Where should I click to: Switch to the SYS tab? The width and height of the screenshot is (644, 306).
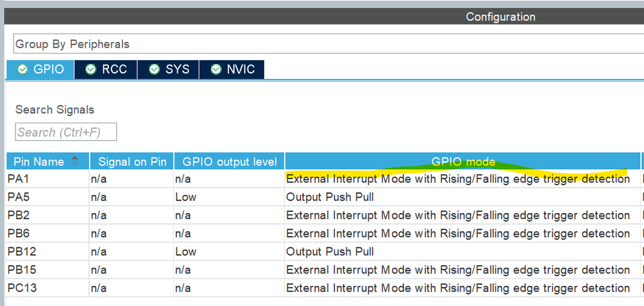click(168, 69)
